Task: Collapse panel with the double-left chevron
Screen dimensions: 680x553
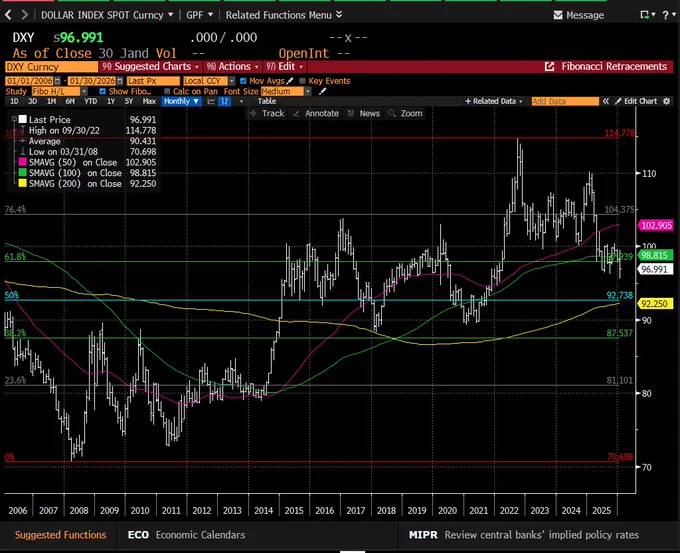Action: pyautogui.click(x=605, y=101)
